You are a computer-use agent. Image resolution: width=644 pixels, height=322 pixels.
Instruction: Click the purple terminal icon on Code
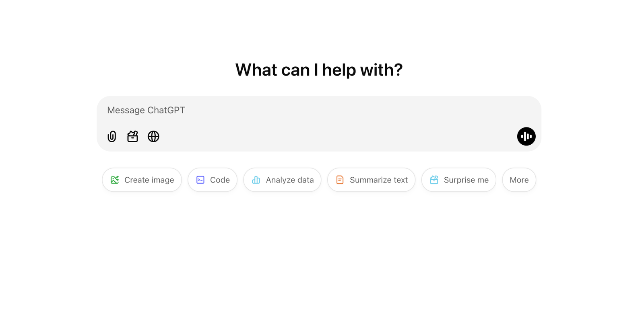tap(200, 180)
